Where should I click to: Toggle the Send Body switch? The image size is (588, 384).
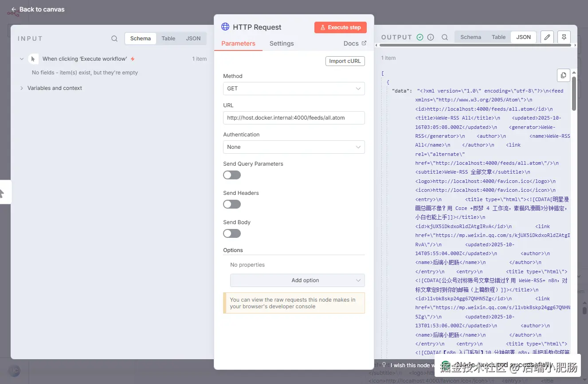click(x=232, y=233)
